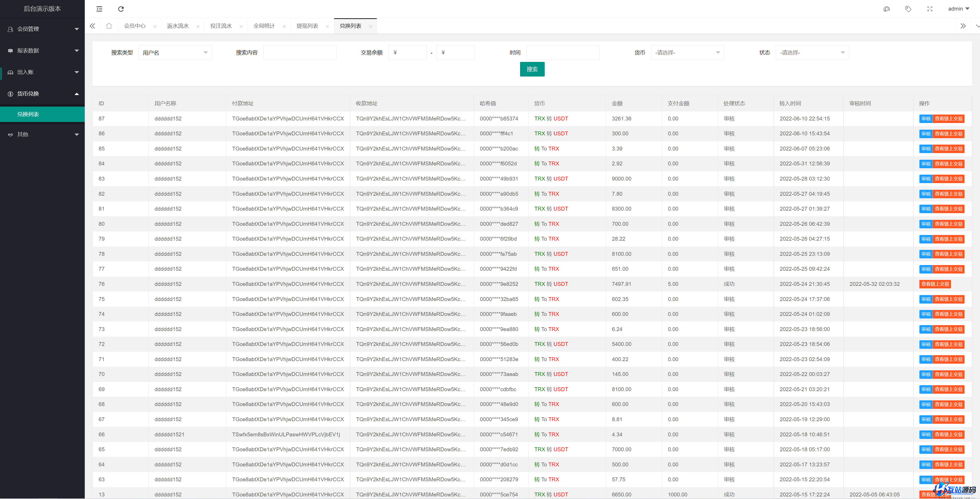This screenshot has height=499, width=980.
Task: Close the 投注流水 tab
Action: pyautogui.click(x=241, y=26)
